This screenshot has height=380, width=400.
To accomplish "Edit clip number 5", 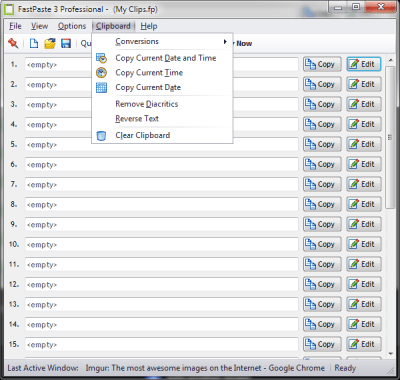I will click(x=364, y=144).
